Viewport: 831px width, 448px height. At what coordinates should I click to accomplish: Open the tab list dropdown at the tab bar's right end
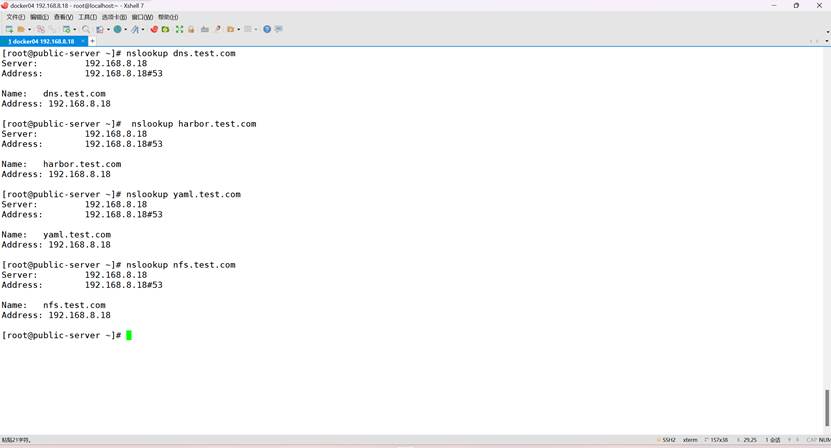click(827, 41)
